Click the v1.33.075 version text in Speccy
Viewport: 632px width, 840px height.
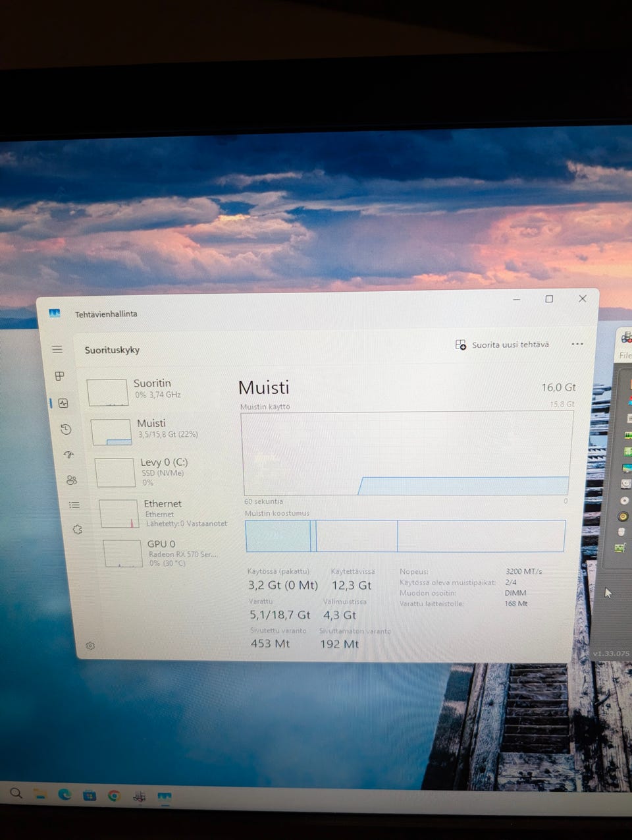611,654
